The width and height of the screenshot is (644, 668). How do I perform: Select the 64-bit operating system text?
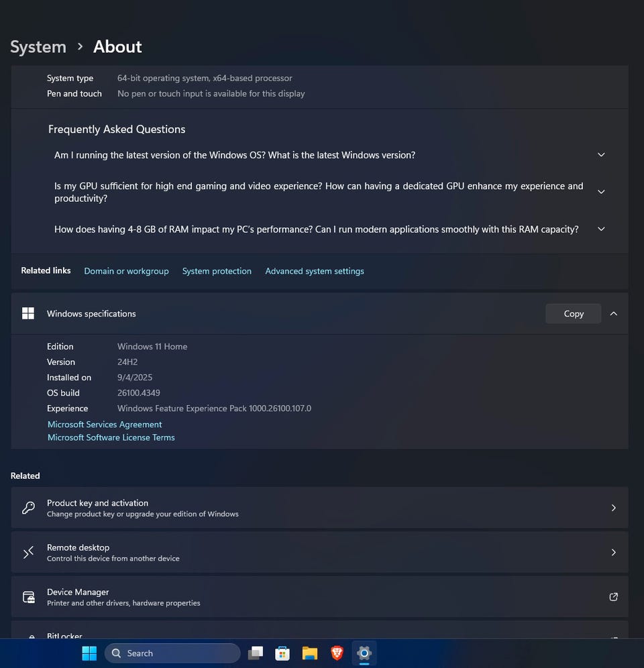(x=205, y=78)
